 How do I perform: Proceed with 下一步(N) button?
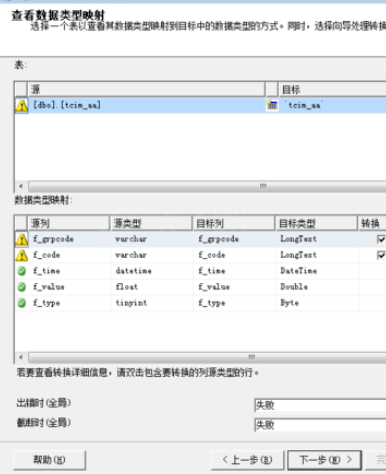click(x=325, y=460)
